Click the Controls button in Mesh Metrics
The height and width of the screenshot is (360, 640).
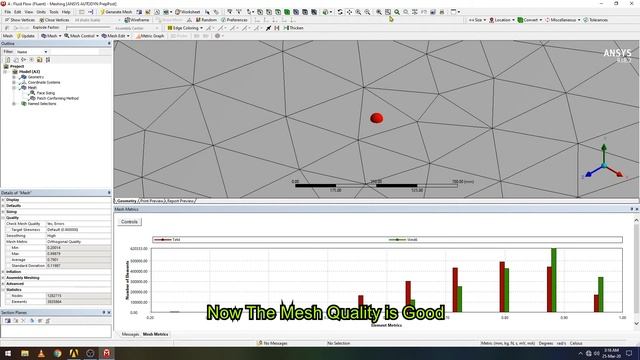(129, 222)
